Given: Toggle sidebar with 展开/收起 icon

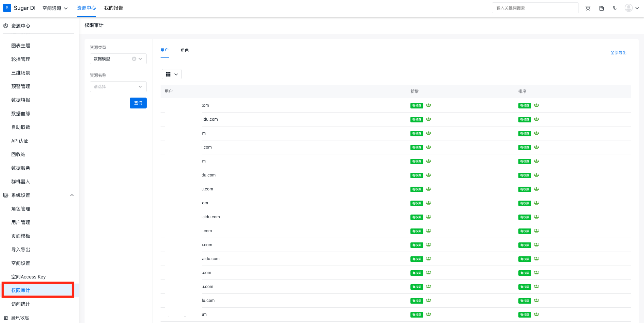Looking at the screenshot, I should click(x=6, y=318).
